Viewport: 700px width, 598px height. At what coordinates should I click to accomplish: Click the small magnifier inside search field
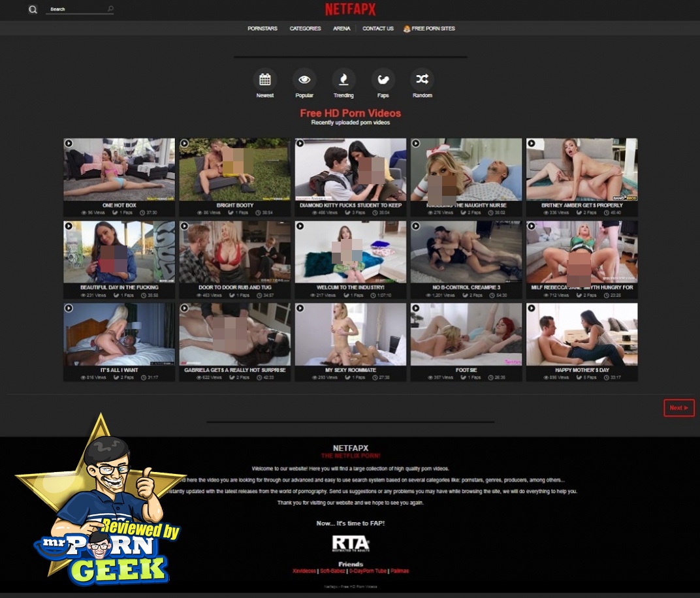110,9
